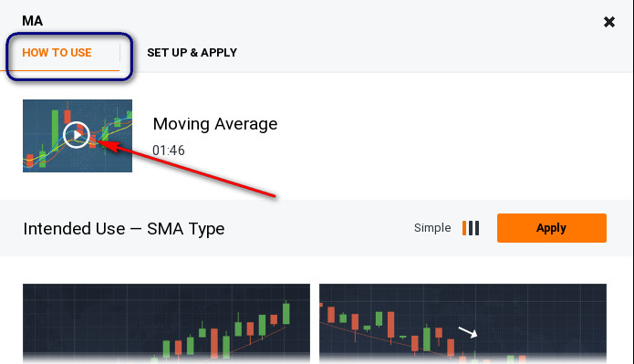Viewport: 634px width, 364px height.
Task: Close the MA indicator dialog
Action: click(x=609, y=22)
